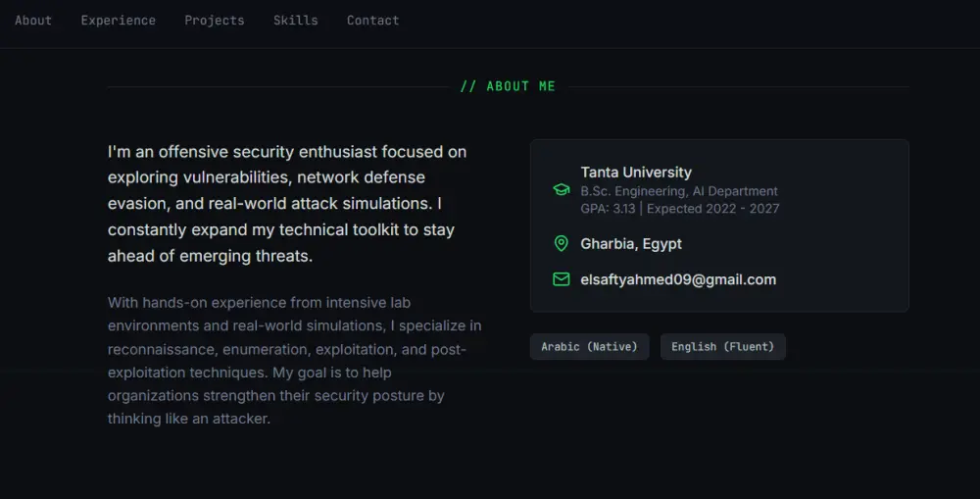Jump to the Skills nav section
Viewport: 980px width, 499px height.
(x=296, y=20)
